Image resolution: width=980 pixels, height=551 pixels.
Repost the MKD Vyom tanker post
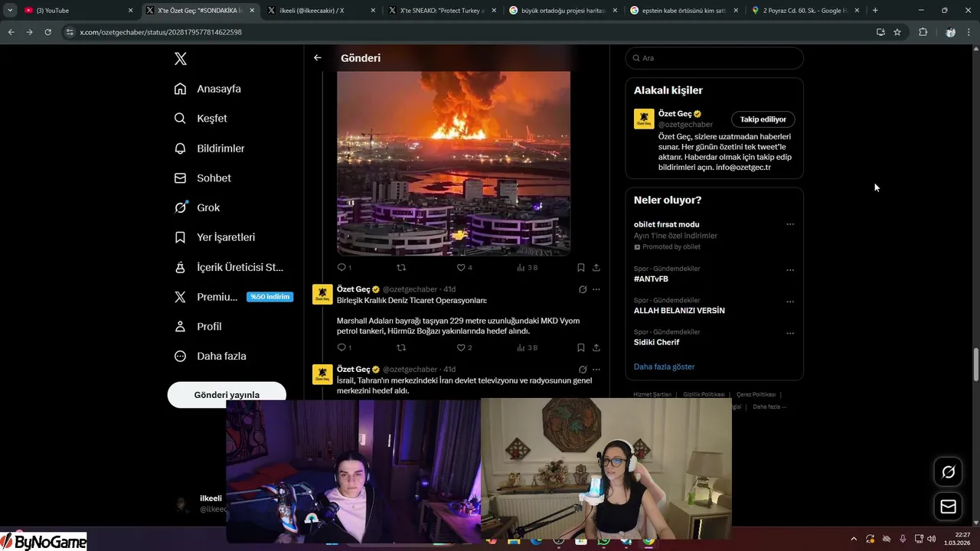400,347
